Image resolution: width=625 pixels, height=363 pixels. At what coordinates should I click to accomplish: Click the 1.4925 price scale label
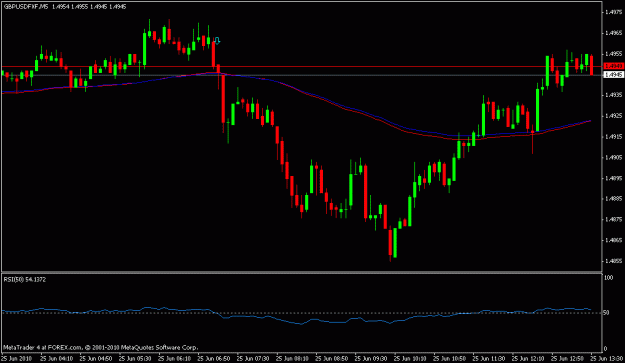[x=613, y=116]
